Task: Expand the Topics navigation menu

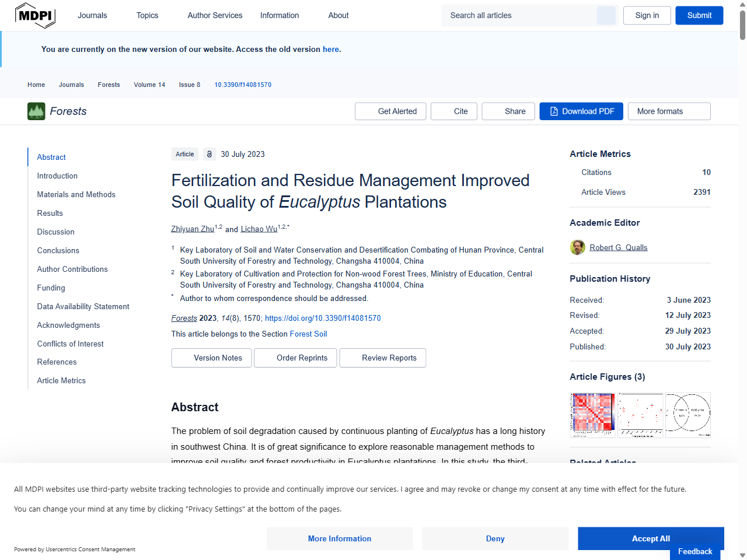Action: (x=147, y=16)
